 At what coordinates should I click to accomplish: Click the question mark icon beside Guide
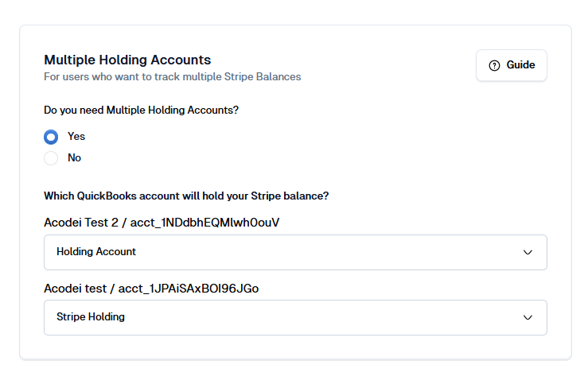point(494,65)
